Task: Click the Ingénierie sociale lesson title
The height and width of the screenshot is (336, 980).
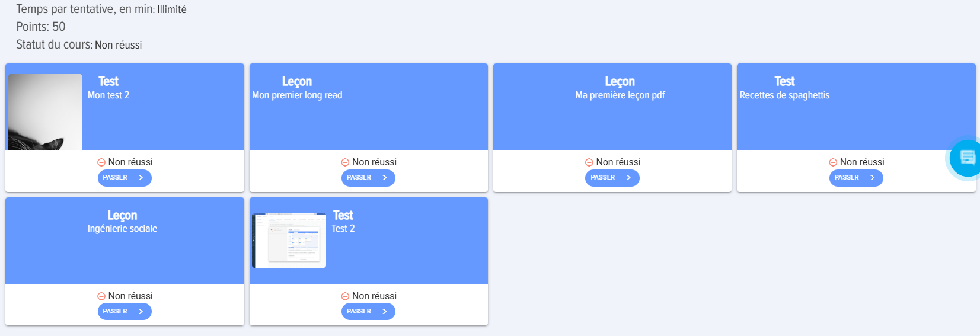Action: point(122,229)
